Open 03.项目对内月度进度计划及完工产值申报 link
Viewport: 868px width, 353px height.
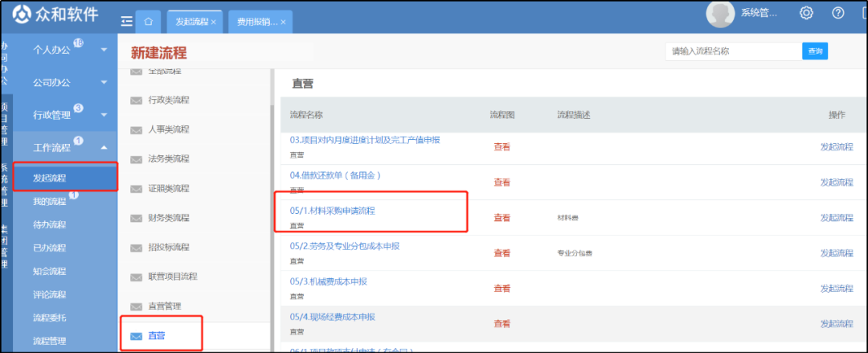pos(365,140)
